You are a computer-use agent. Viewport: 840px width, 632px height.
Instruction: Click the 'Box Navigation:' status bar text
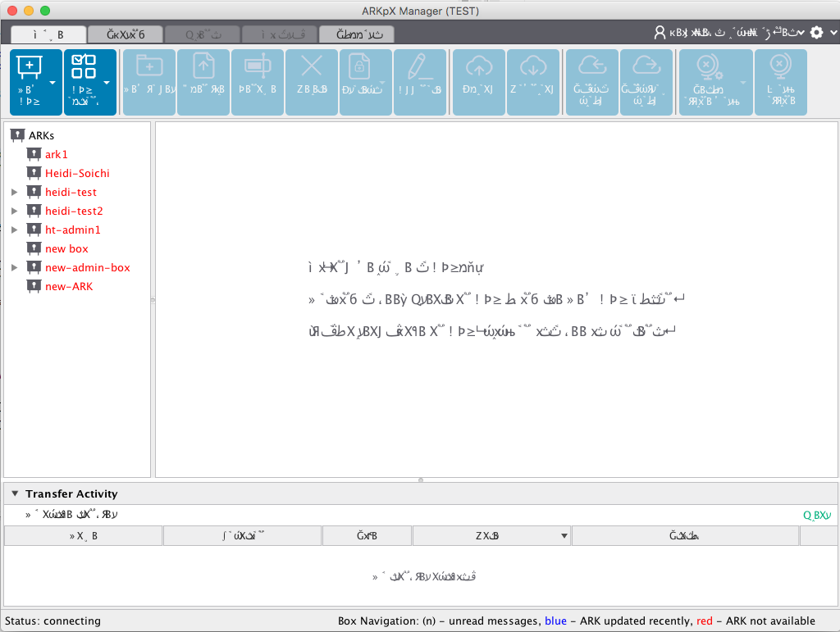point(378,621)
